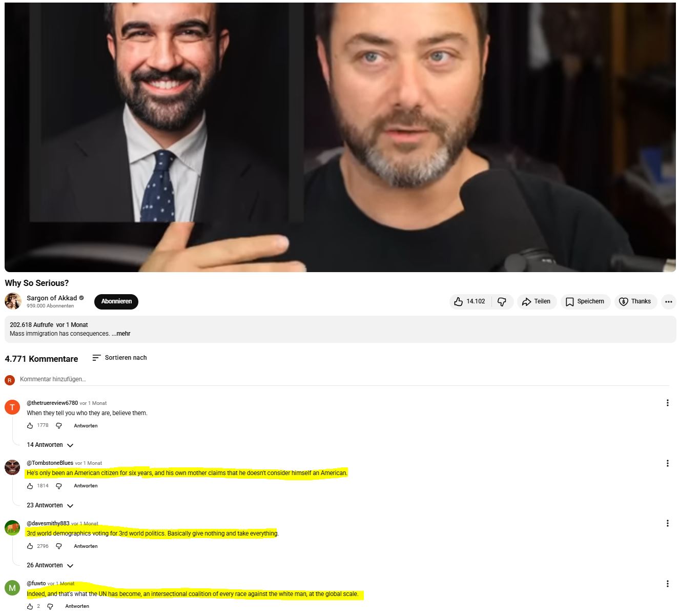Expand the 26 Antworten replies

point(50,565)
